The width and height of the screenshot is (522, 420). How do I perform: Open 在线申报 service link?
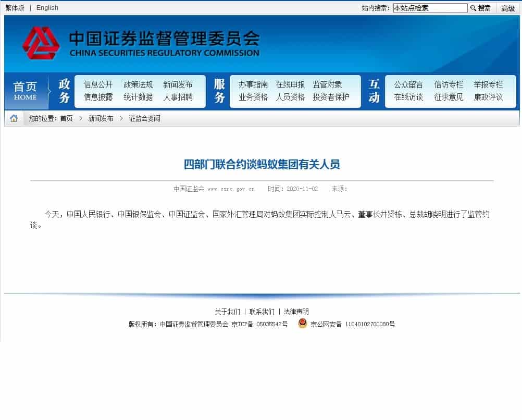pos(290,84)
